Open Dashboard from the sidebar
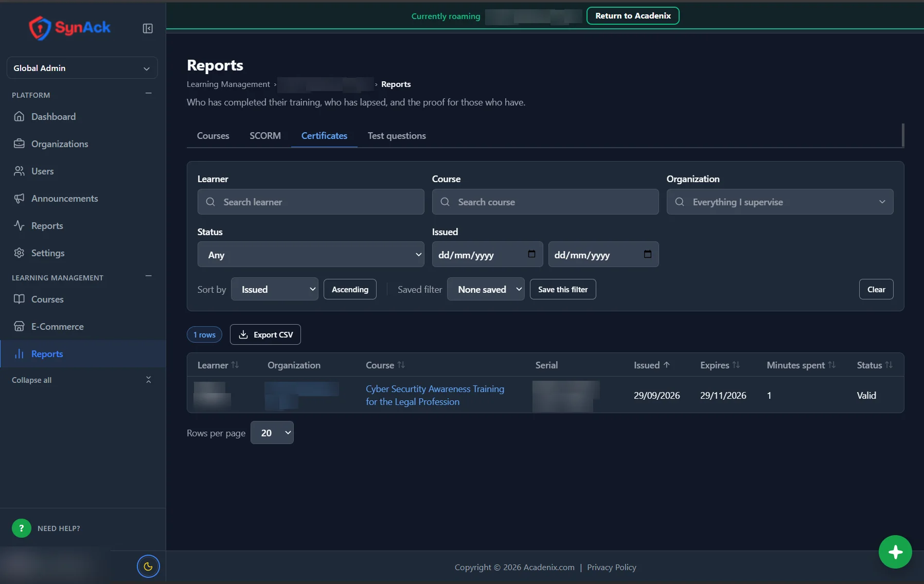Image resolution: width=924 pixels, height=584 pixels. click(54, 116)
